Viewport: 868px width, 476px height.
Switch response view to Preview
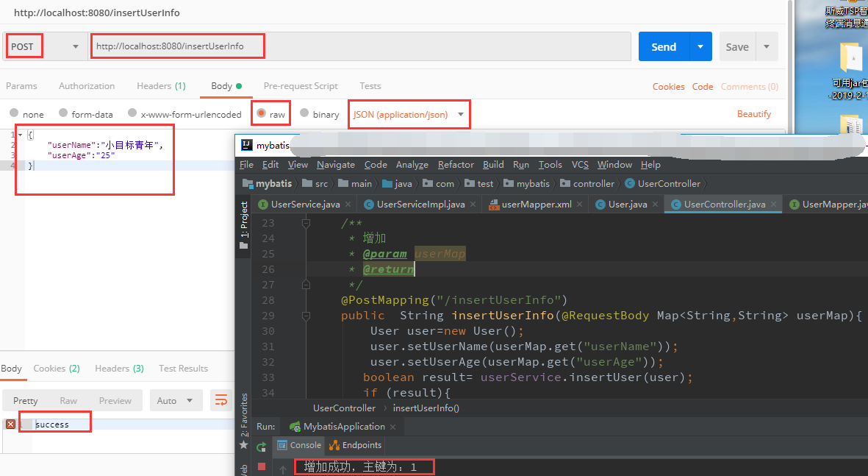[115, 401]
